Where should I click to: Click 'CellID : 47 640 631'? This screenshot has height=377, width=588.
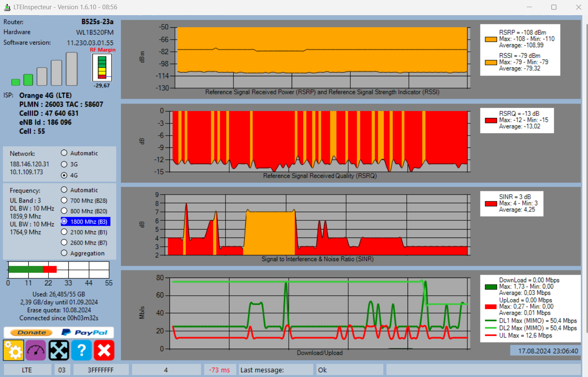(49, 113)
